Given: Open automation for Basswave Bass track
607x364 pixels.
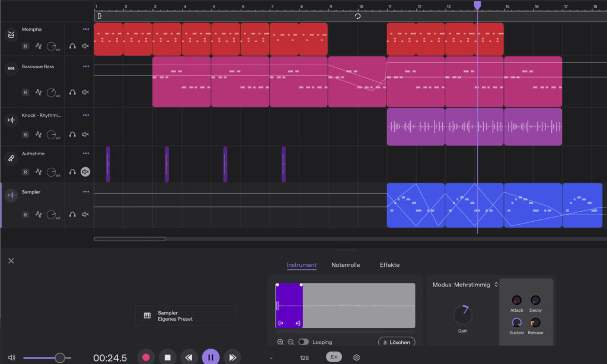Looking at the screenshot, I should click(39, 92).
